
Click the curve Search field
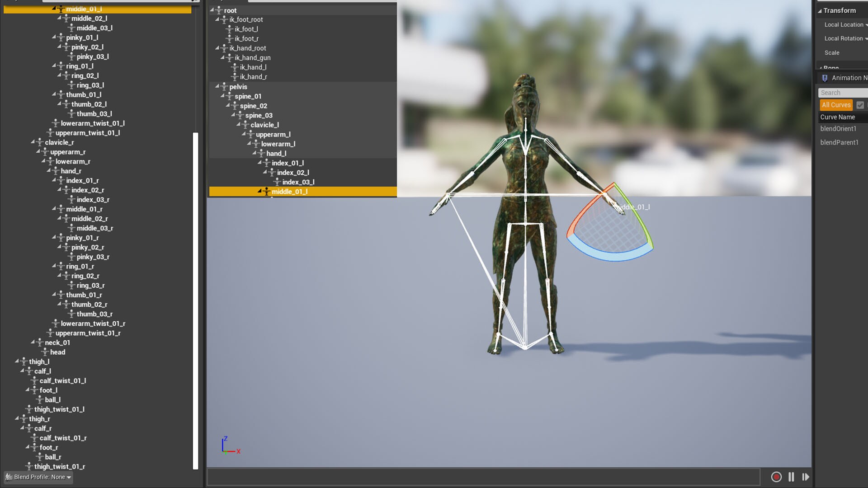843,93
